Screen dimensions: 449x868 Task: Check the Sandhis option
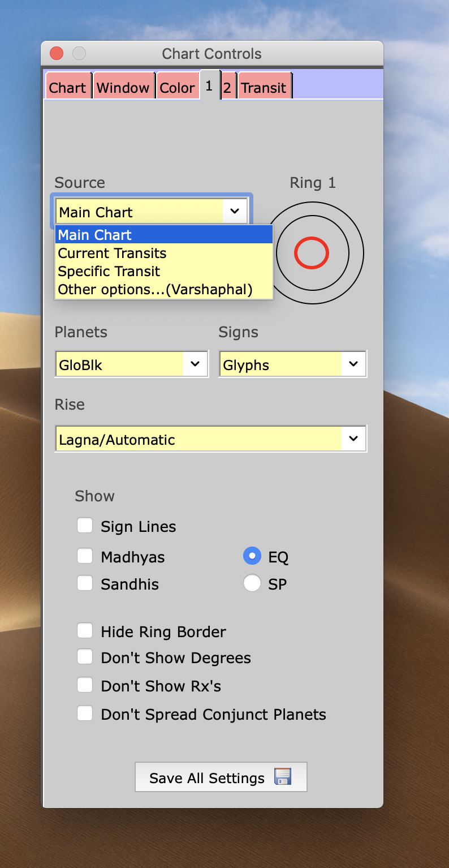tap(85, 583)
